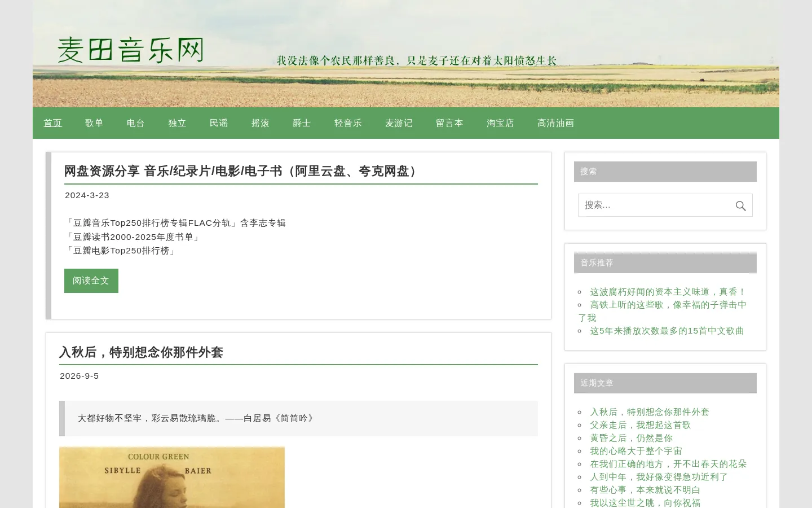Select 独立 in the navigation bar

(x=178, y=123)
